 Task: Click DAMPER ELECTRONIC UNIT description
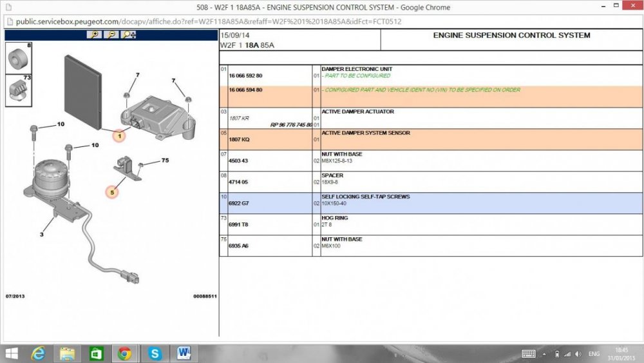click(x=357, y=69)
